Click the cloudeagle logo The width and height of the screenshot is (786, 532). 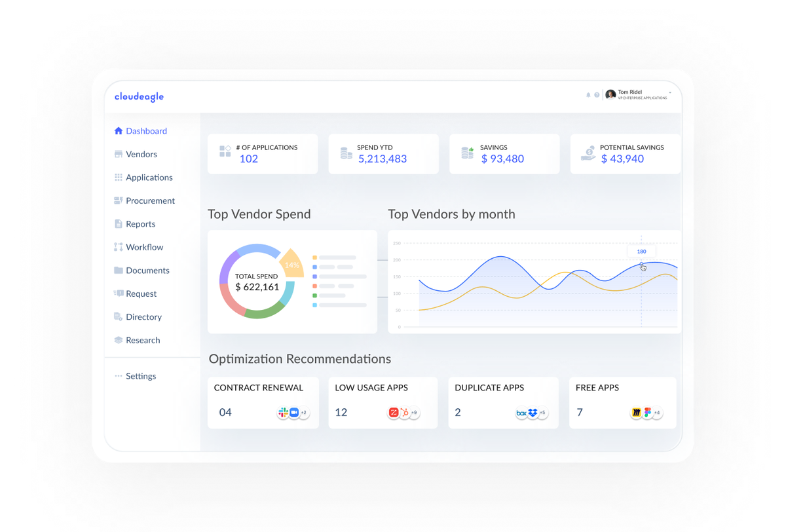(x=139, y=96)
